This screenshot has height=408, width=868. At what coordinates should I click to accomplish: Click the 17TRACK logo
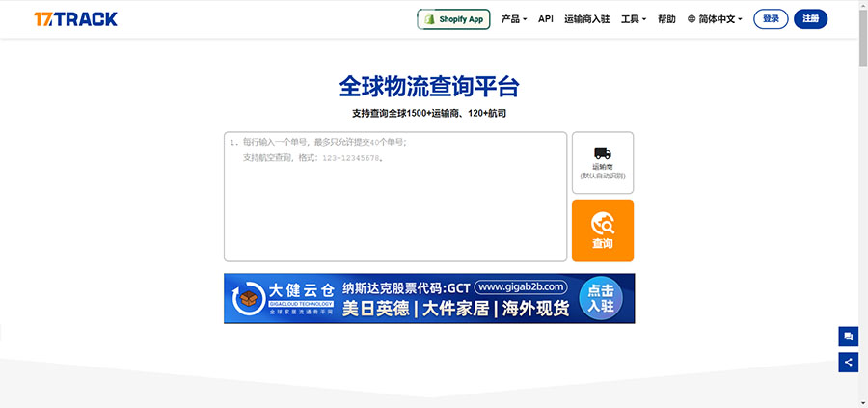point(74,18)
